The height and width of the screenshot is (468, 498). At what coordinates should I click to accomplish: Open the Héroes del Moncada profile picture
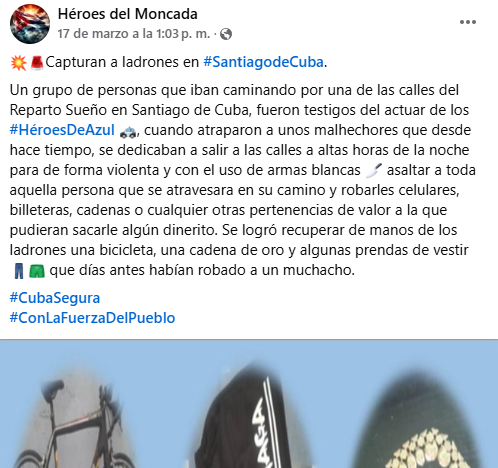30,24
